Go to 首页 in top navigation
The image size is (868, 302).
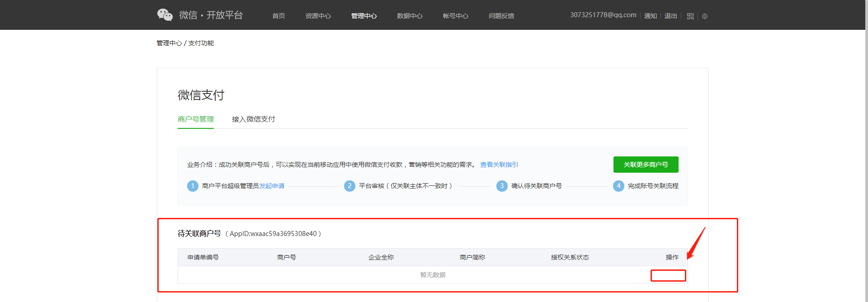point(278,16)
